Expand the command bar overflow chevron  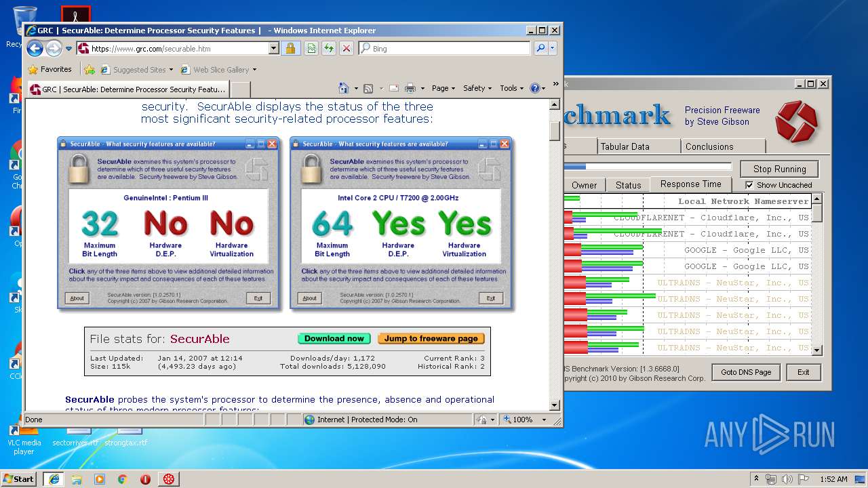[x=556, y=84]
